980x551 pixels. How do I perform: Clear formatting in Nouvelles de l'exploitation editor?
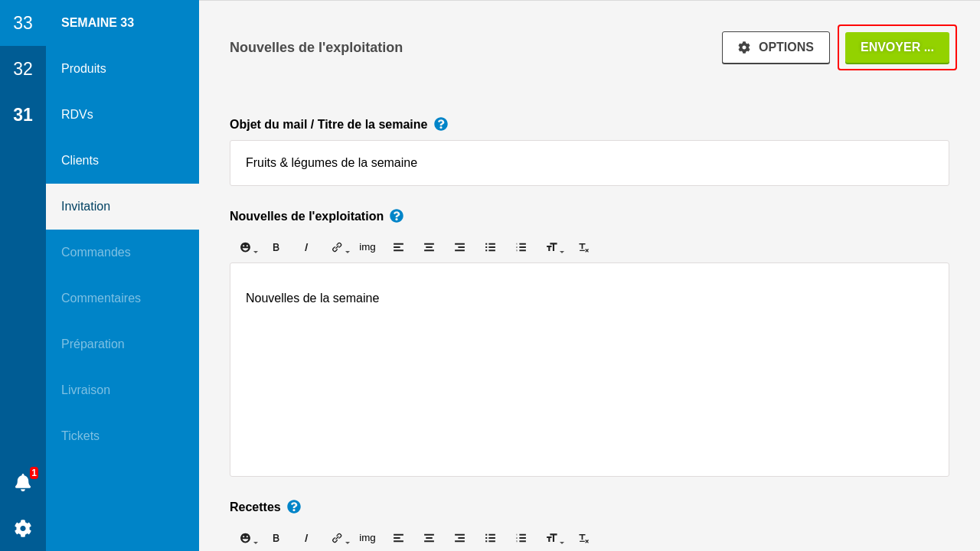pyautogui.click(x=583, y=247)
